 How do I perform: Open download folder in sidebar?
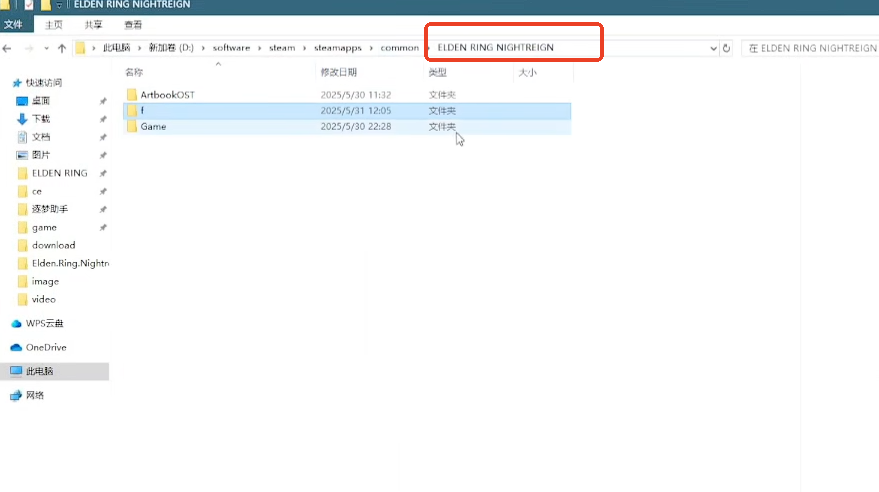point(53,245)
